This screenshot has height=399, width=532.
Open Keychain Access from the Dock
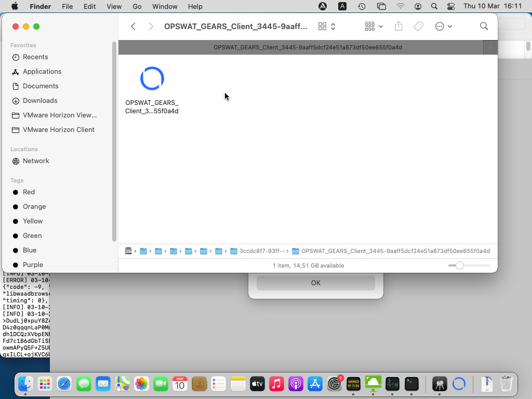440,384
